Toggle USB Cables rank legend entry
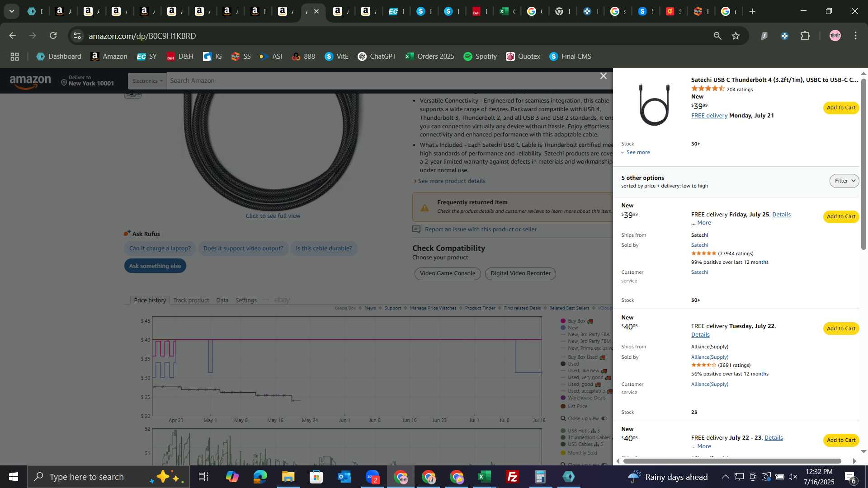 coord(581,444)
